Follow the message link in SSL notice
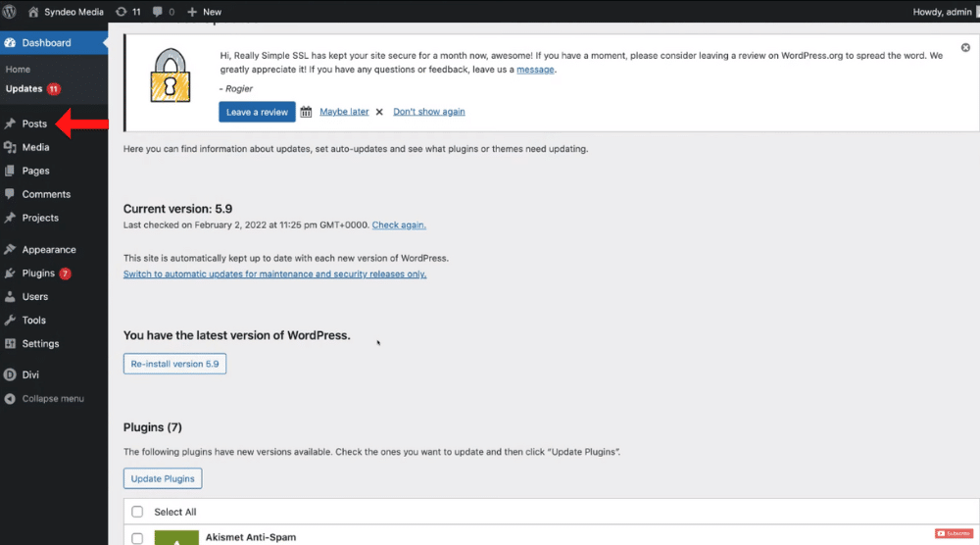980x545 pixels. point(535,70)
